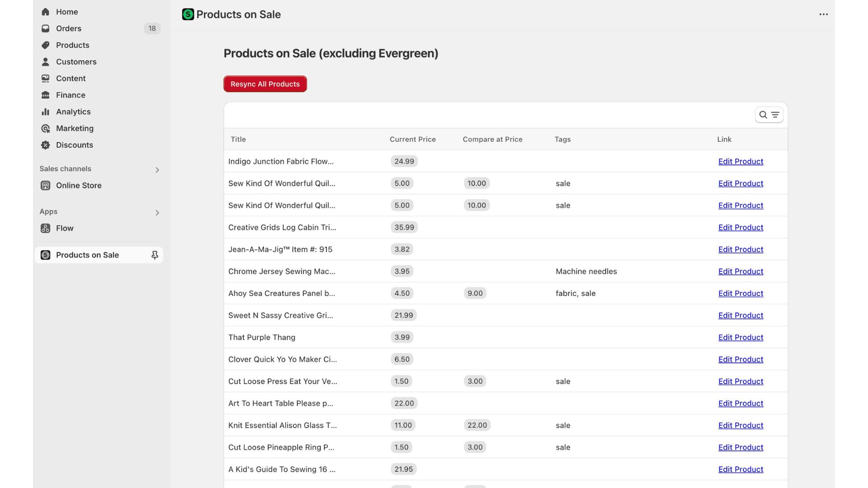
Task: Click the Online Store icon
Action: [45, 186]
